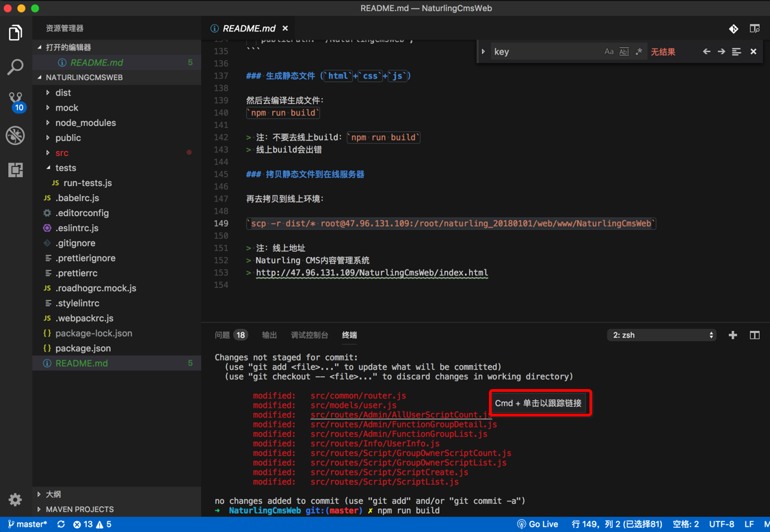Open Source Control view with 10 badge
The image size is (770, 532).
16,102
